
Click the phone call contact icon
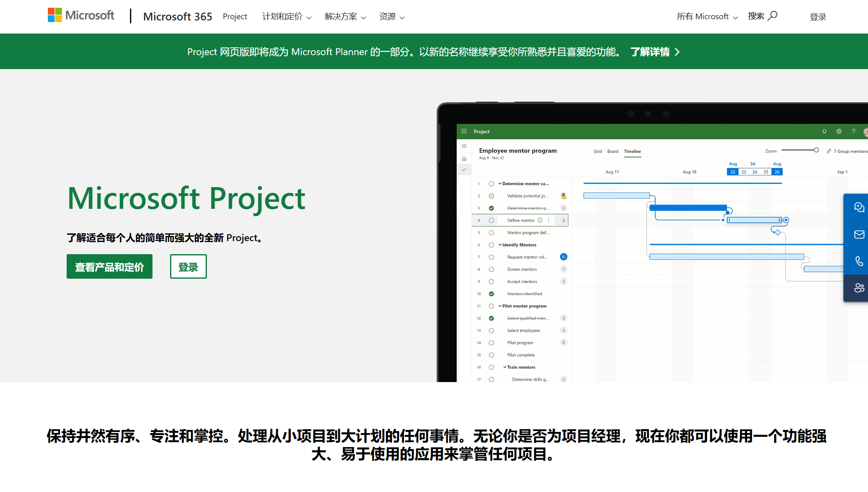tap(859, 261)
